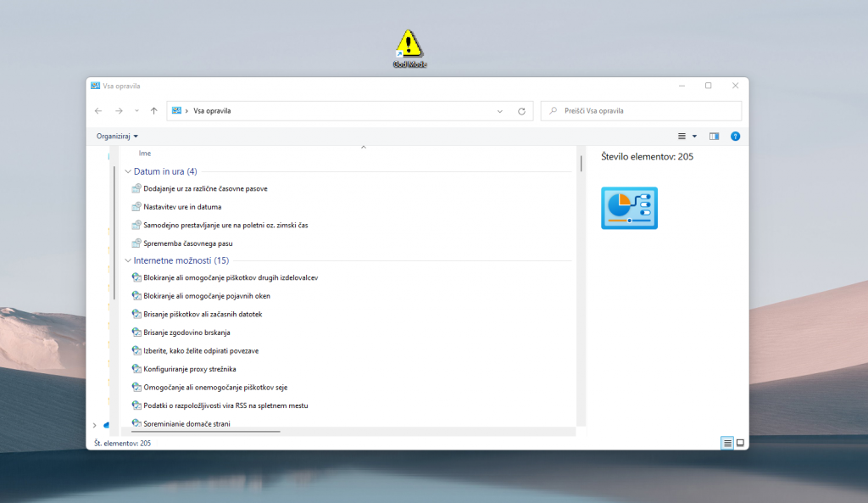Switch to large icons view in status bar
868x503 pixels.
point(740,443)
